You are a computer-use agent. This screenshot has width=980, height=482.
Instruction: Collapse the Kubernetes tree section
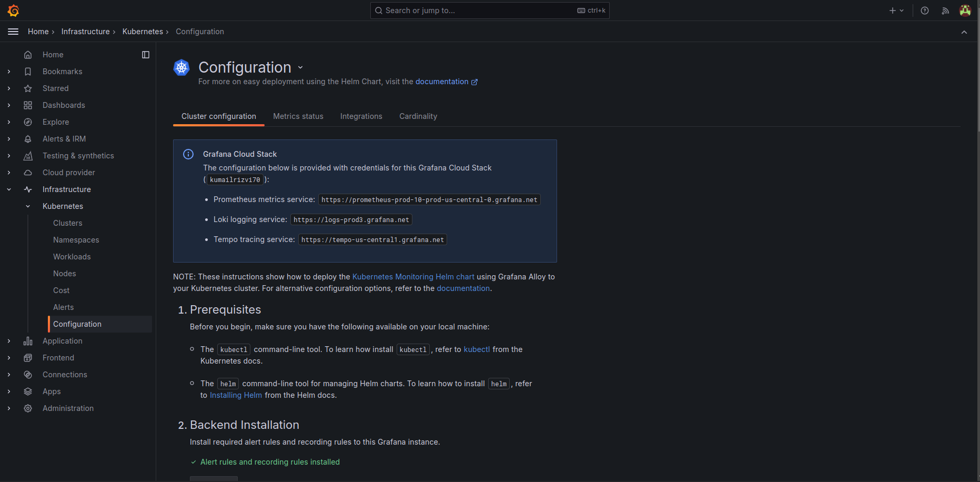point(28,206)
